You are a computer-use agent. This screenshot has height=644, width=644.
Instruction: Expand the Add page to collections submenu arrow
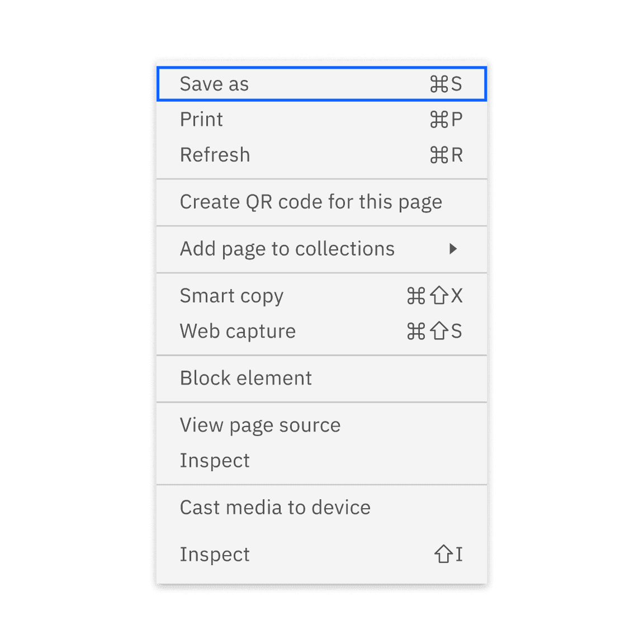coord(453,249)
